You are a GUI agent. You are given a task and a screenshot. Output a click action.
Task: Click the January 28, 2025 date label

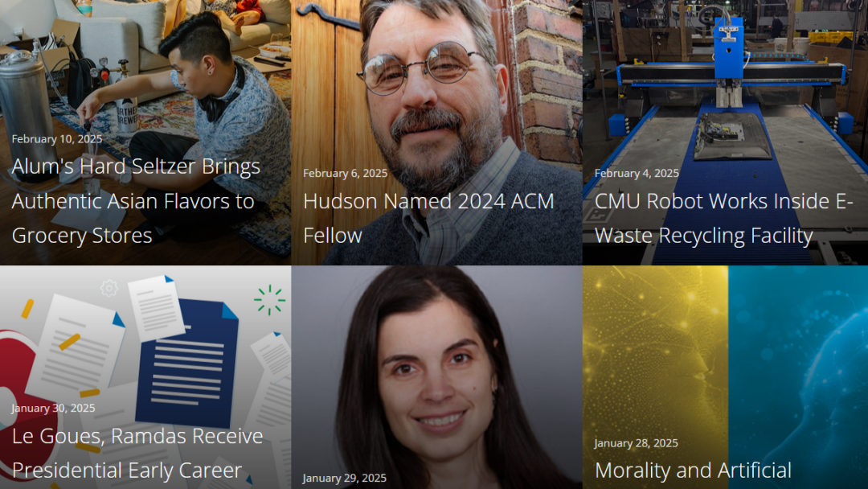point(636,443)
